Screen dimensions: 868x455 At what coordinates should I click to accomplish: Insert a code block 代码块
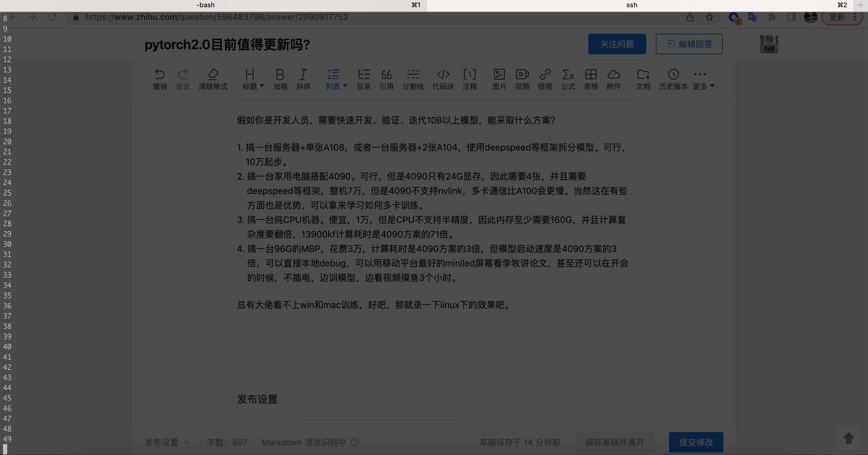(x=442, y=79)
